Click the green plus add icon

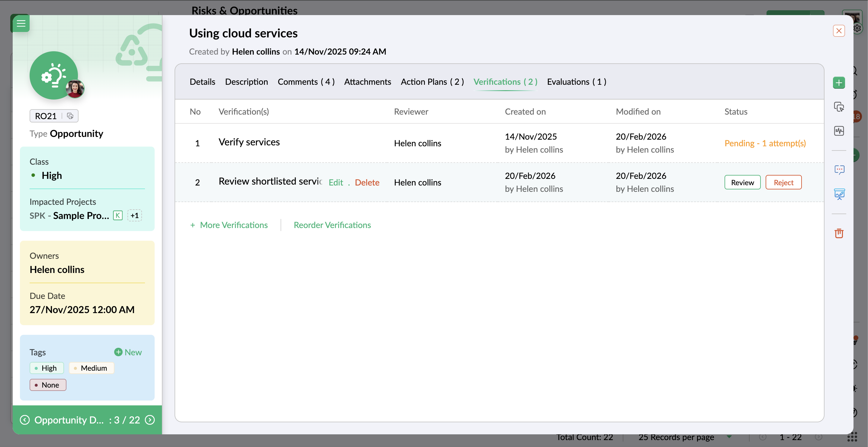coord(839,82)
